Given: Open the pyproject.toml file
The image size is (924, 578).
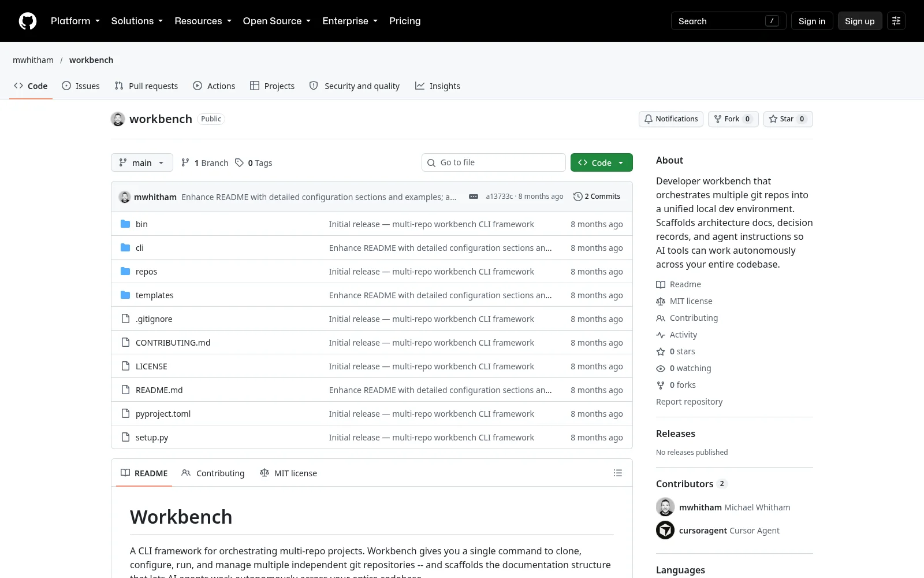Looking at the screenshot, I should tap(163, 414).
